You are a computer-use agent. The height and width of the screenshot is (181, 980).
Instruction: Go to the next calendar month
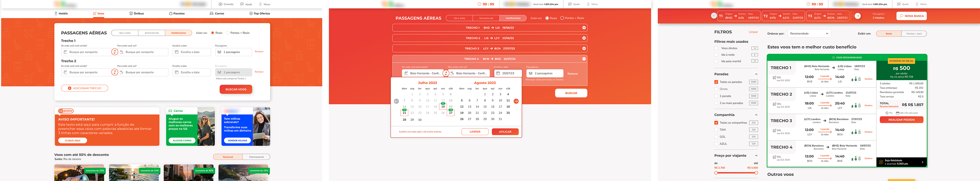[516, 101]
